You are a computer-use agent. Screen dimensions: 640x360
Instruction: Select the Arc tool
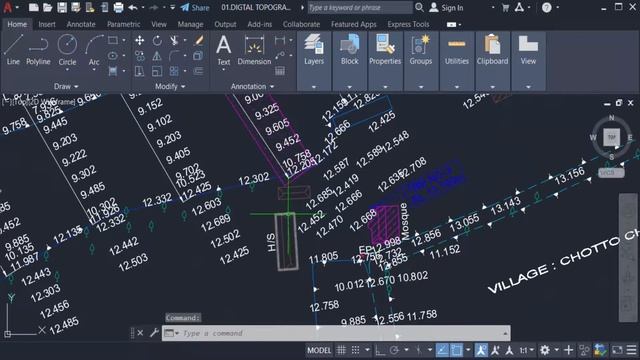click(x=94, y=50)
